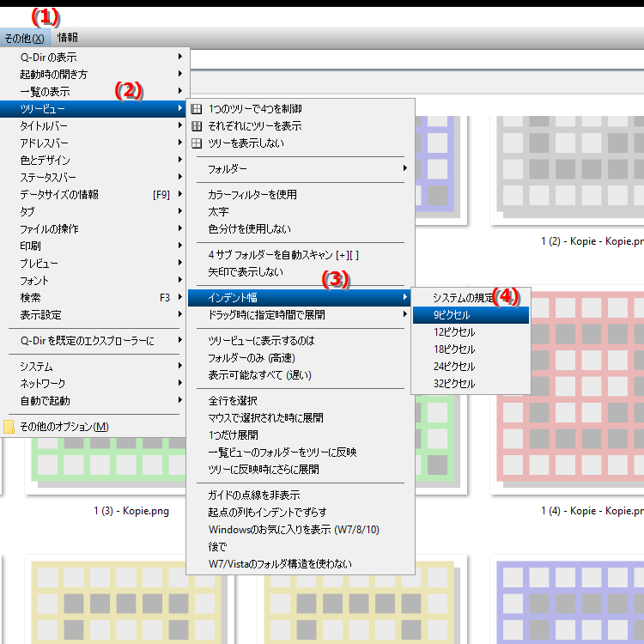644x644 pixels.
Task: Open the 自動で起動 menu entry
Action: point(93,401)
